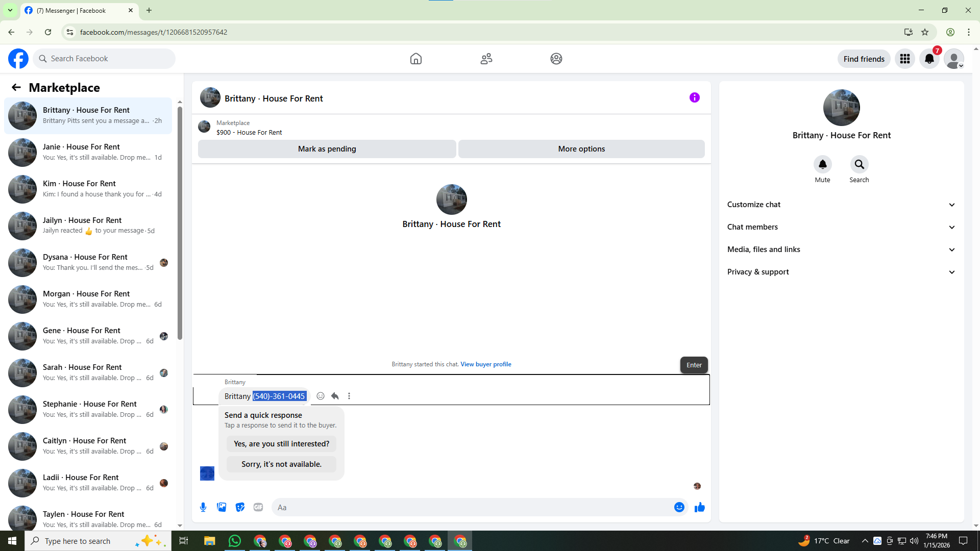
Task: Open Facebook menu grid
Action: pos(904,59)
